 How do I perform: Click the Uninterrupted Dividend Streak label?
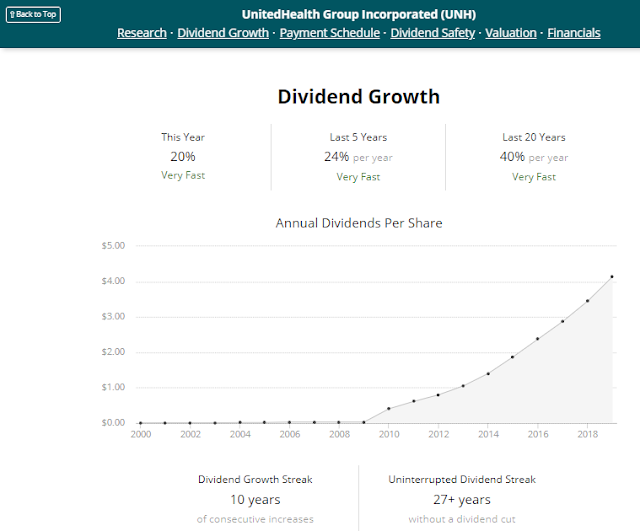tap(462, 479)
